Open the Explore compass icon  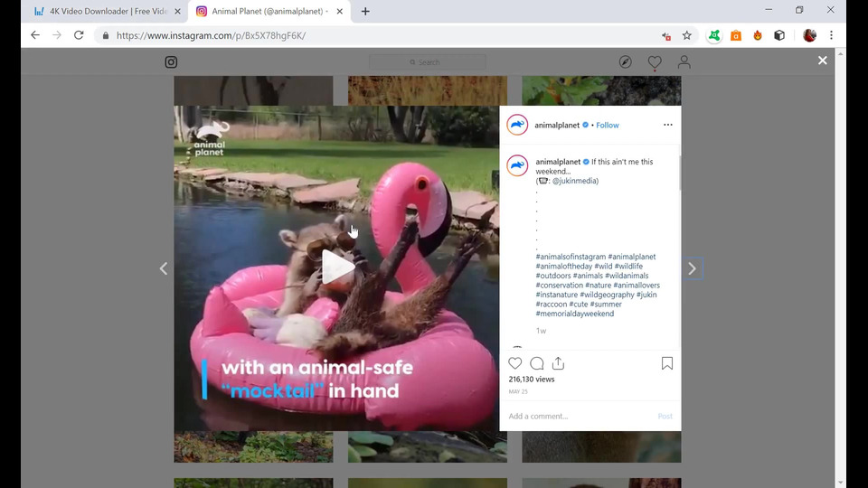coord(626,62)
